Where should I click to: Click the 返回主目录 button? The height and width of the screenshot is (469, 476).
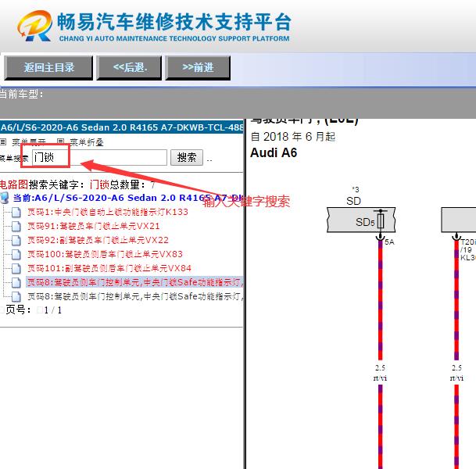pyautogui.click(x=48, y=68)
